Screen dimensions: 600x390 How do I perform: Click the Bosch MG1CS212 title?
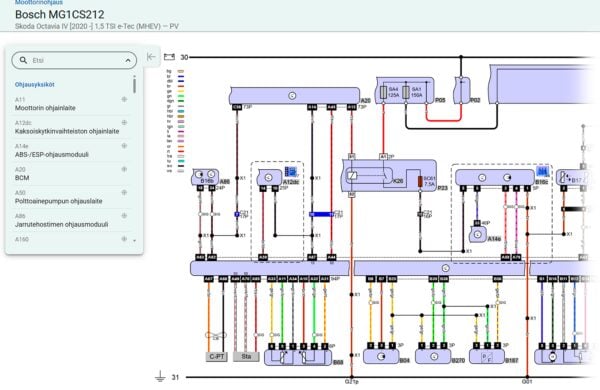(59, 15)
